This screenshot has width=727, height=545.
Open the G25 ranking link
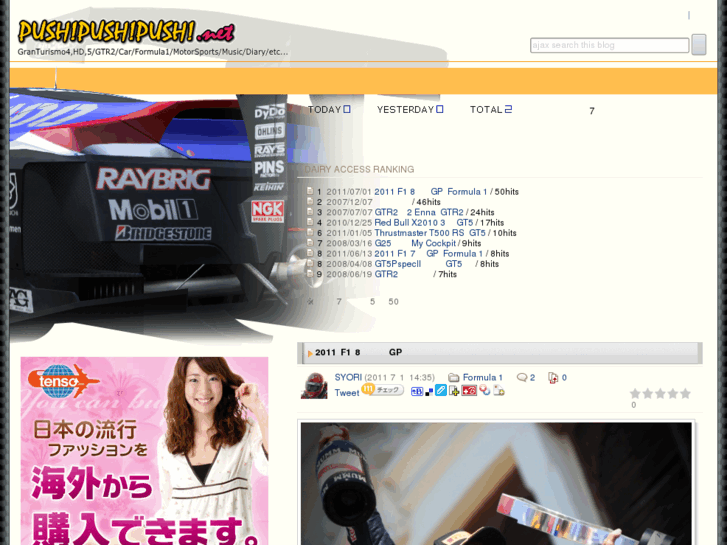pos(383,243)
